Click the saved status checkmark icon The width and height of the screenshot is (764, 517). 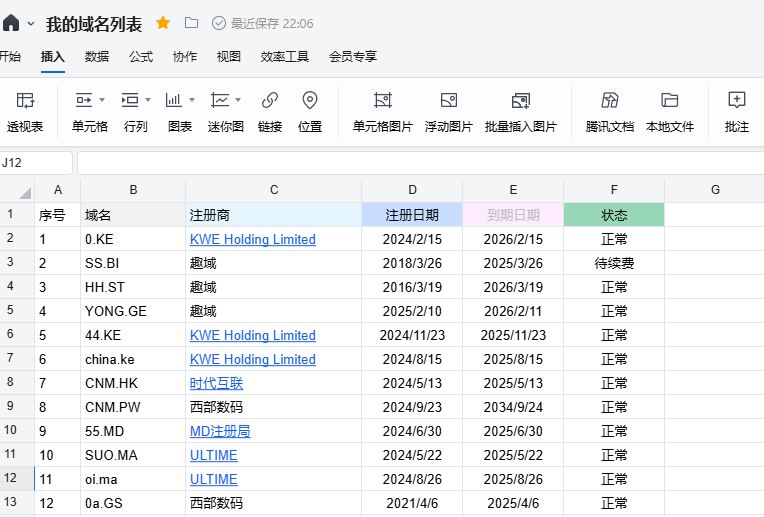coord(219,23)
